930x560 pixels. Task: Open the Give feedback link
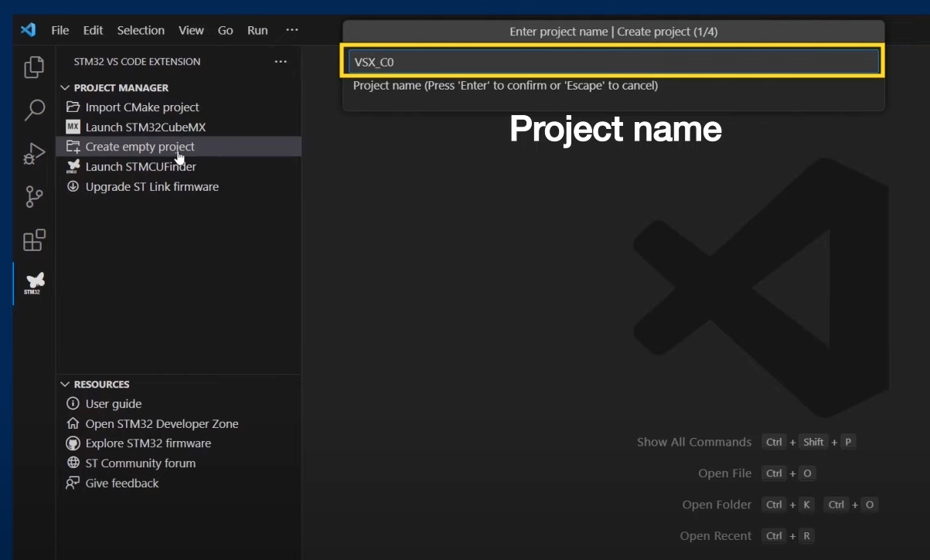pyautogui.click(x=122, y=484)
